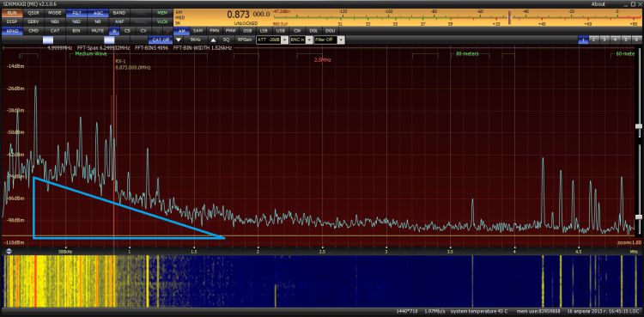This screenshot has height=317, width=644.
Task: Click the system temperature status text
Action: click(x=479, y=311)
